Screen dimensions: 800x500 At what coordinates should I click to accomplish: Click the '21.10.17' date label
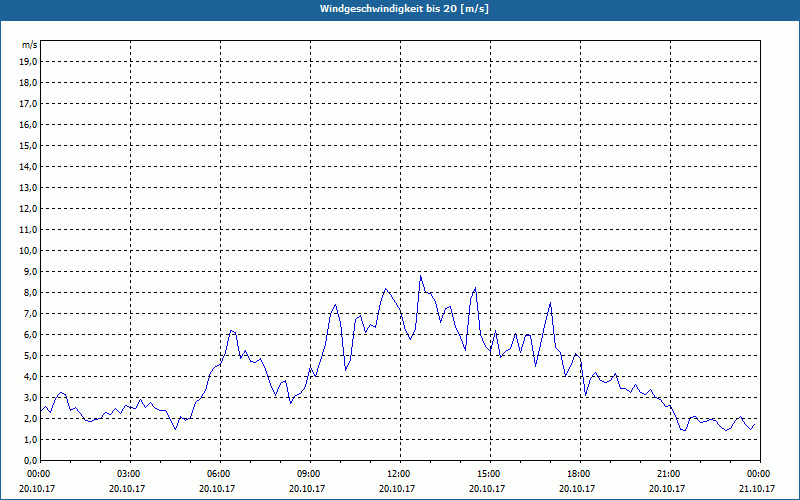click(x=757, y=488)
